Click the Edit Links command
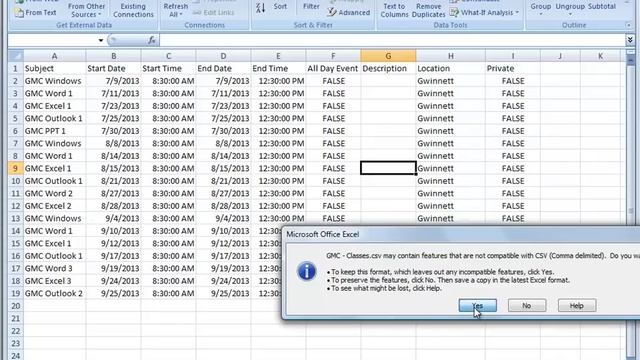 [213, 13]
